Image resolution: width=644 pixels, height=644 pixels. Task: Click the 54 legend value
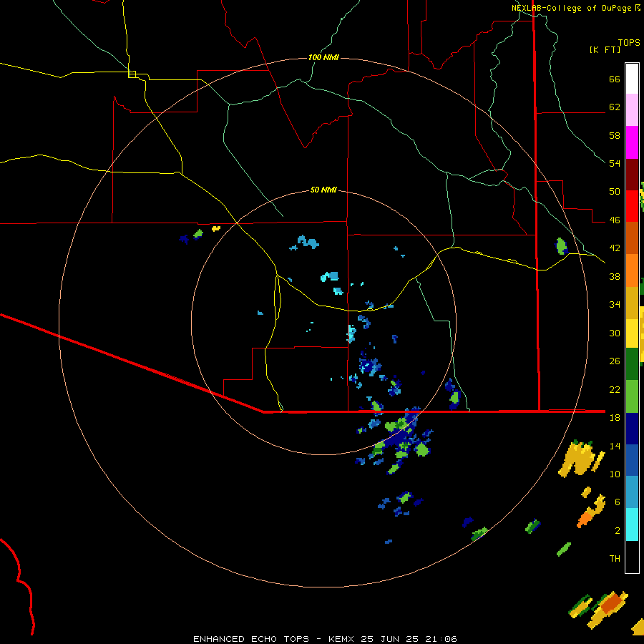point(615,163)
